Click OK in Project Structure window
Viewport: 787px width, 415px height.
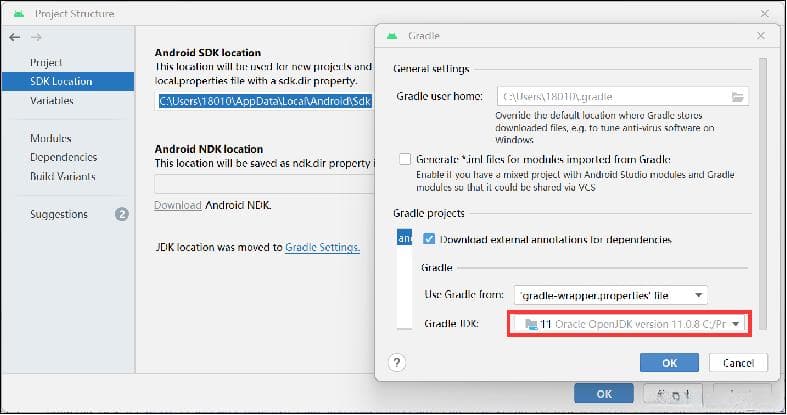tap(604, 394)
